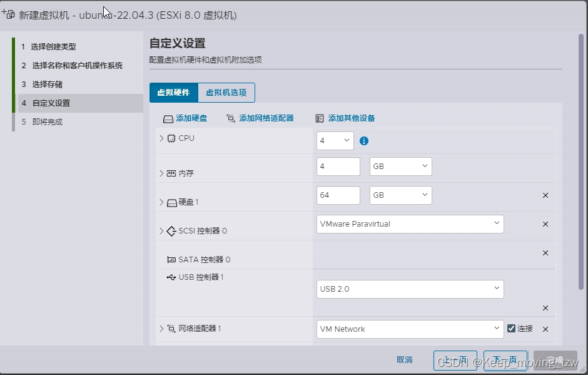Image resolution: width=588 pixels, height=375 pixels.
Task: Click the 硬盘 1 disk icon
Action: pyautogui.click(x=172, y=195)
